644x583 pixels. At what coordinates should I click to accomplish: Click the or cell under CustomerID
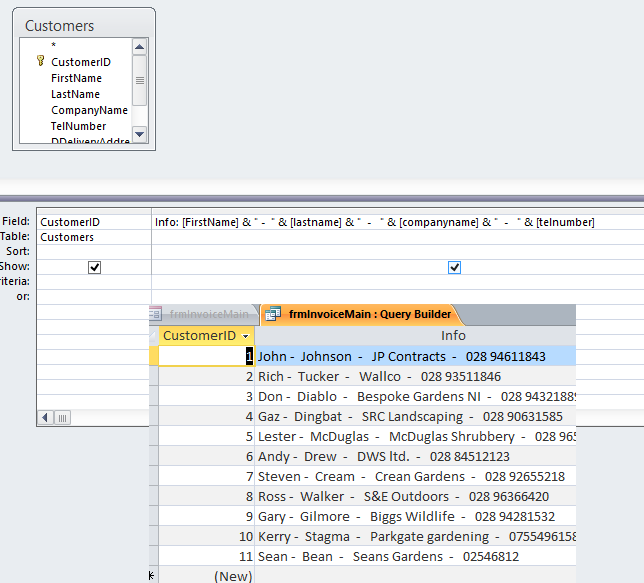tap(94, 297)
